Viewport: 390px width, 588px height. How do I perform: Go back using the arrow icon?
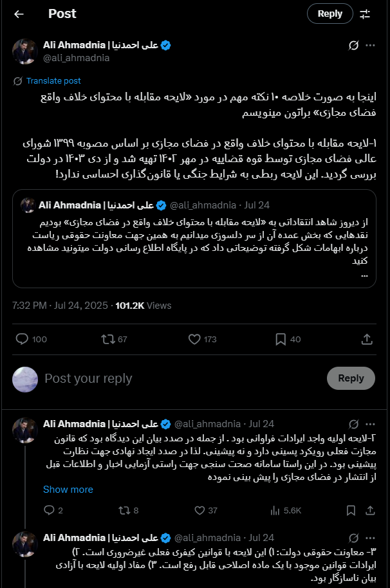(x=19, y=14)
